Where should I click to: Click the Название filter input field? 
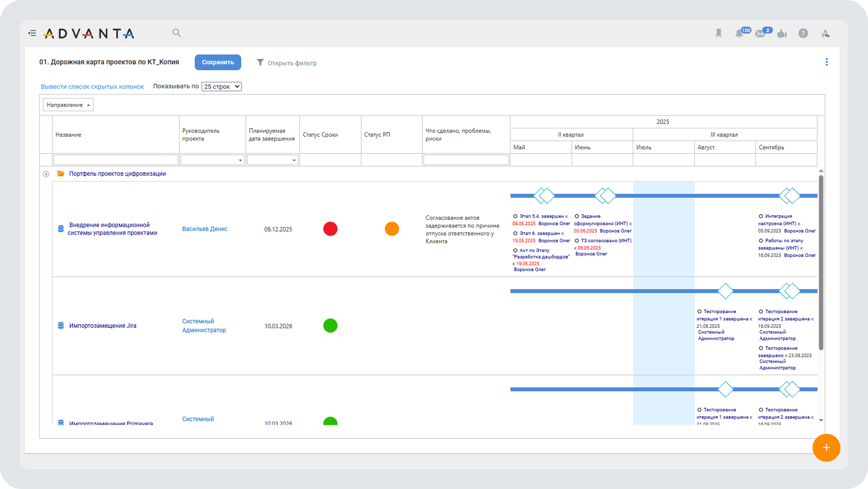(116, 160)
